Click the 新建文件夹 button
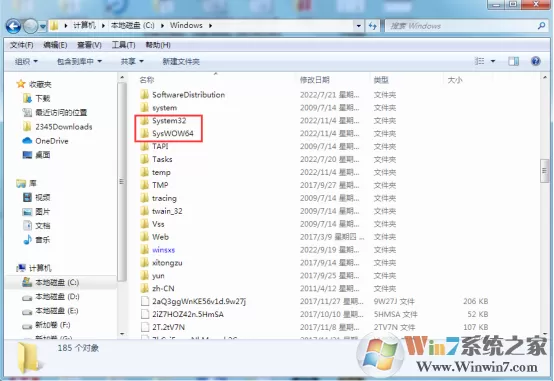Viewport: 554px width, 381px height. pyautogui.click(x=181, y=61)
